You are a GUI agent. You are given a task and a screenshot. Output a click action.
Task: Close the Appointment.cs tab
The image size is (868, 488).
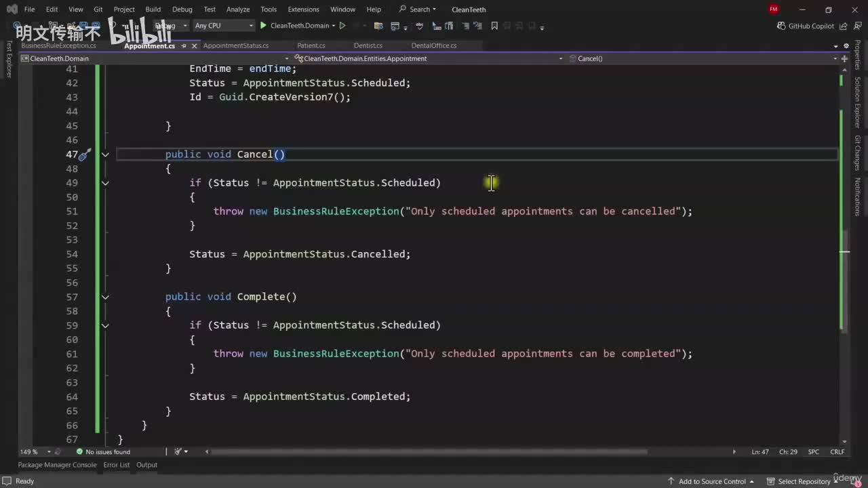pos(195,46)
